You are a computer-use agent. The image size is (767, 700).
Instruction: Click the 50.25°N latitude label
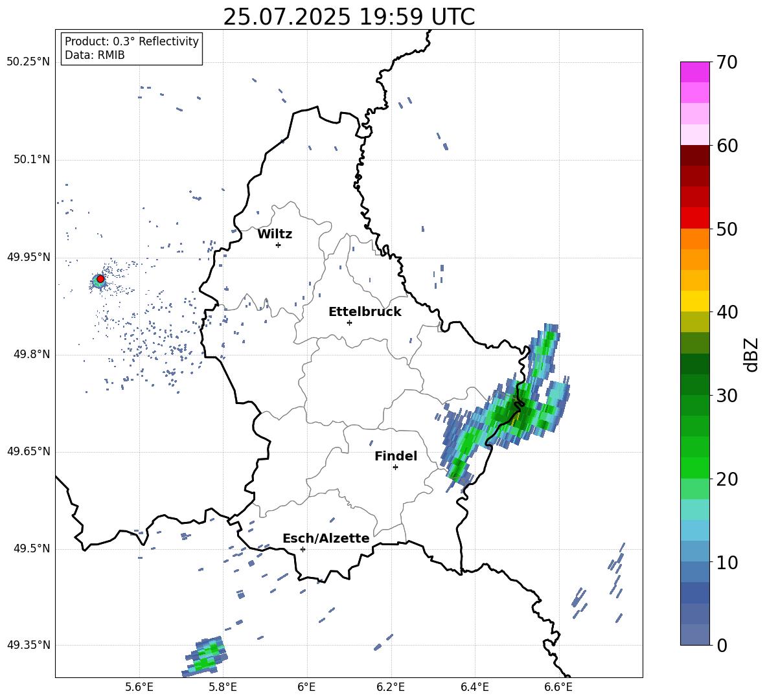coord(29,62)
